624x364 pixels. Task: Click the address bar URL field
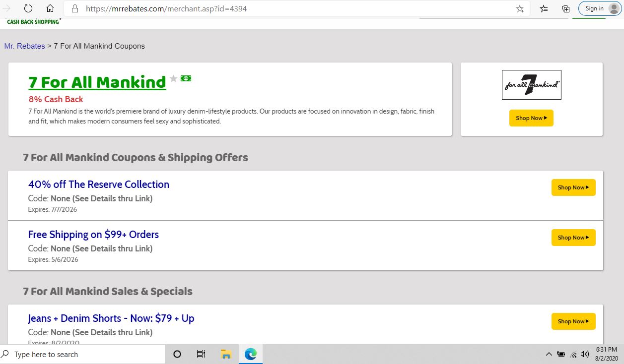(x=298, y=8)
